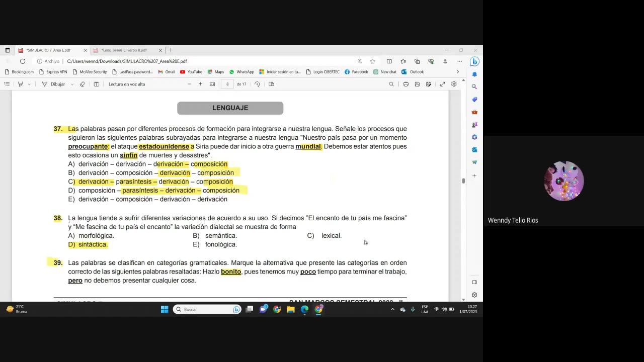The image size is (644, 362).
Task: Zoom out with the minus button
Action: [189, 84]
